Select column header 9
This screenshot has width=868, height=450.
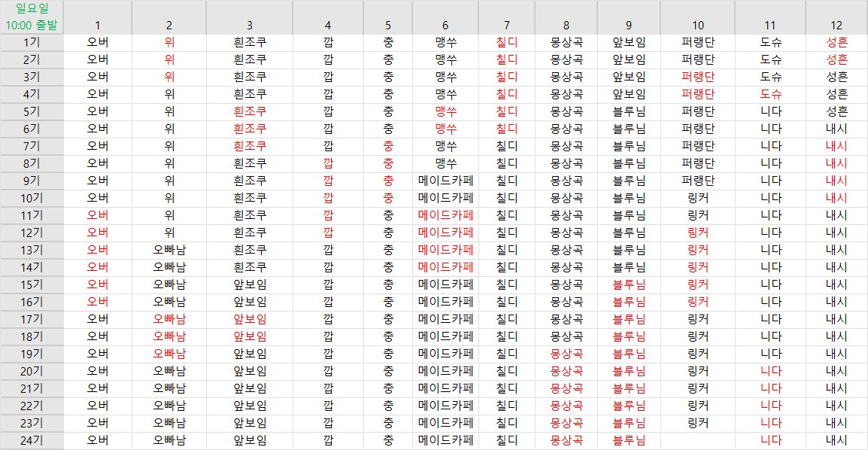click(629, 17)
